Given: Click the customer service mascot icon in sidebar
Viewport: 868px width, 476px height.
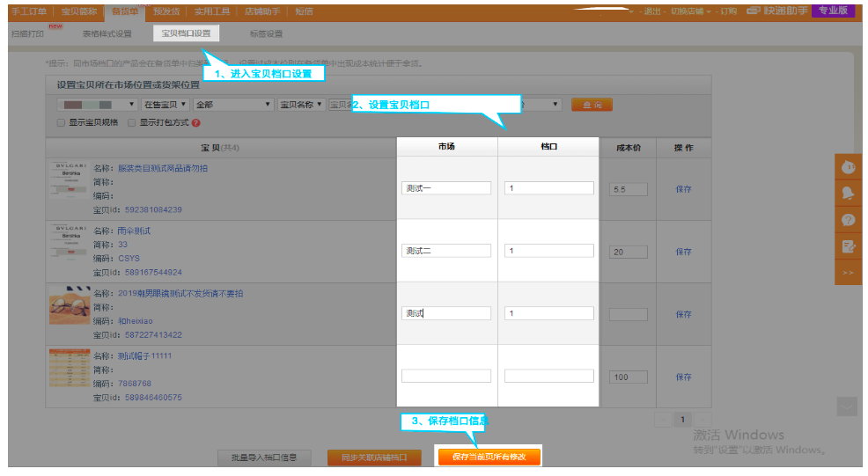Looking at the screenshot, I should [848, 166].
